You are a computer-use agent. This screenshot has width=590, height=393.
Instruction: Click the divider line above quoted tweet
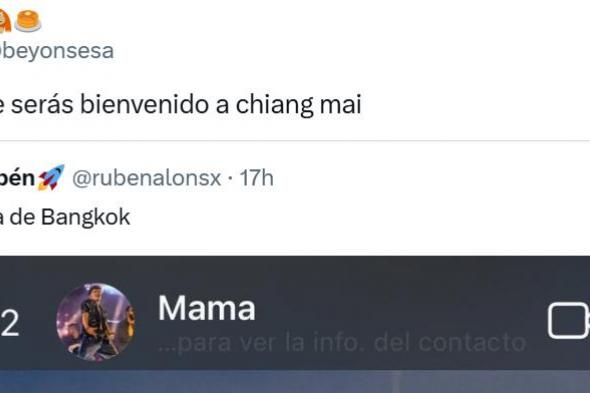[x=295, y=141]
